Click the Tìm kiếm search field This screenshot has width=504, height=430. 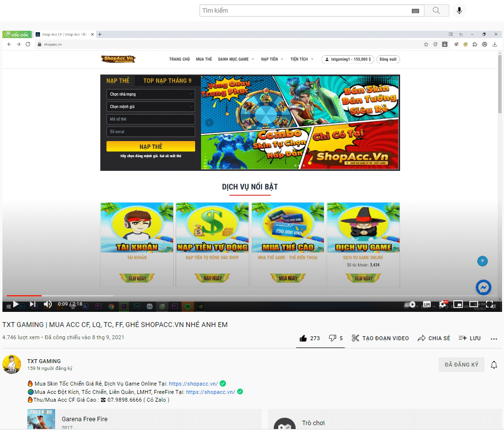click(x=302, y=11)
